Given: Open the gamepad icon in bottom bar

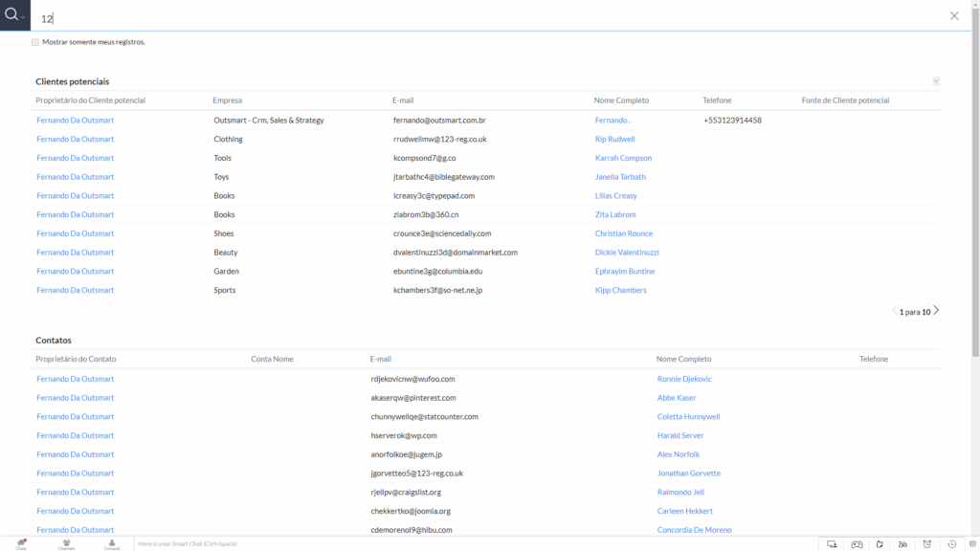Looking at the screenshot, I should (857, 544).
